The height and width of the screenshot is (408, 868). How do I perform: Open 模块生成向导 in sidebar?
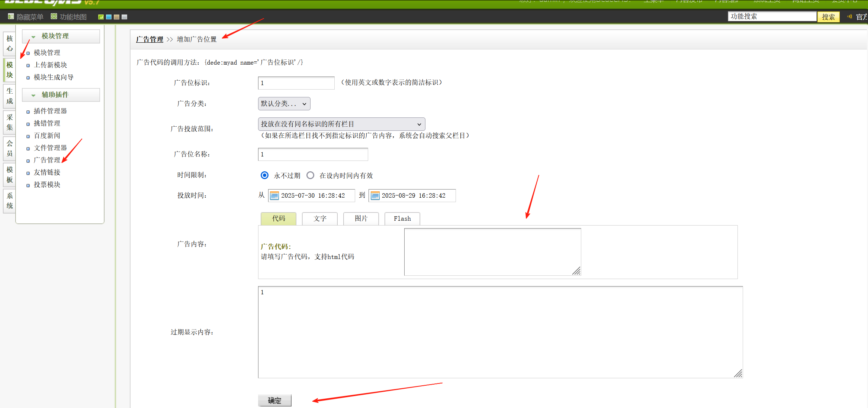coord(54,77)
